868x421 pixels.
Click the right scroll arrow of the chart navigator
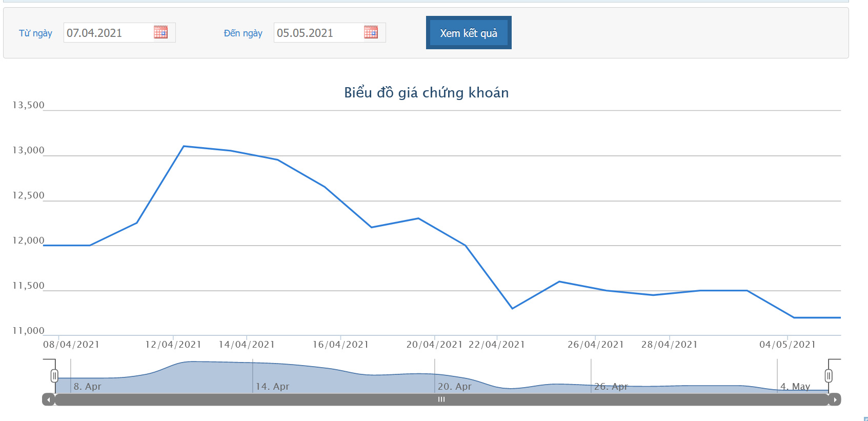point(835,399)
